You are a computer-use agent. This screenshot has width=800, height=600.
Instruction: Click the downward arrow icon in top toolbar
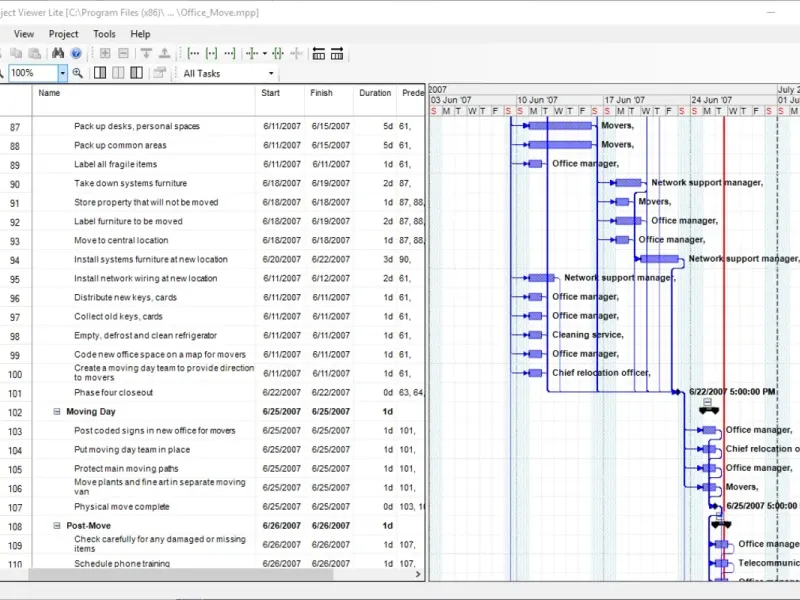[146, 53]
